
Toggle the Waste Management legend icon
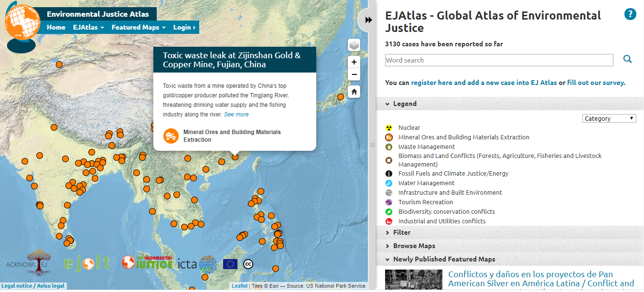389,147
